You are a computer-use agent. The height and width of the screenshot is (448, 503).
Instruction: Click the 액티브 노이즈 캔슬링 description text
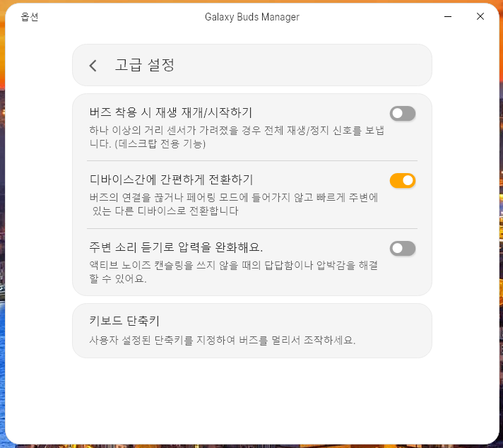coord(234,272)
